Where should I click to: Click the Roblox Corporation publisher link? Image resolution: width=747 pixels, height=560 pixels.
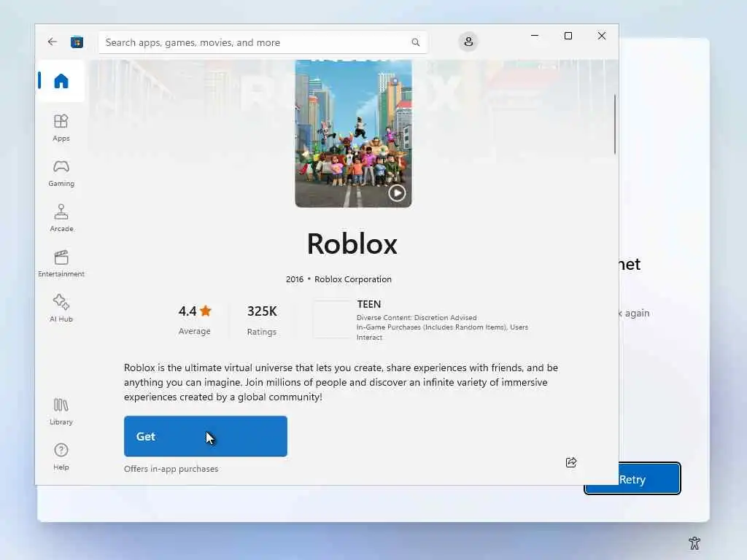click(x=353, y=279)
